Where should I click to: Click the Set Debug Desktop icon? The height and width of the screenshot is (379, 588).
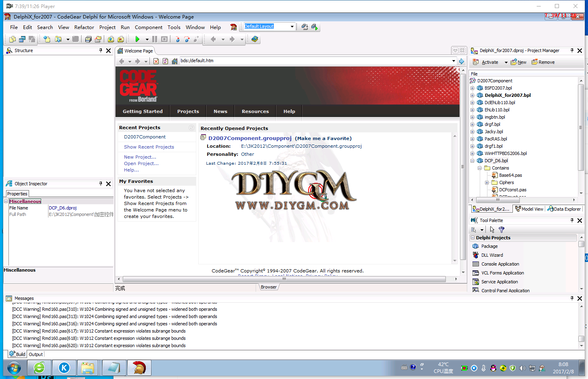pos(315,27)
